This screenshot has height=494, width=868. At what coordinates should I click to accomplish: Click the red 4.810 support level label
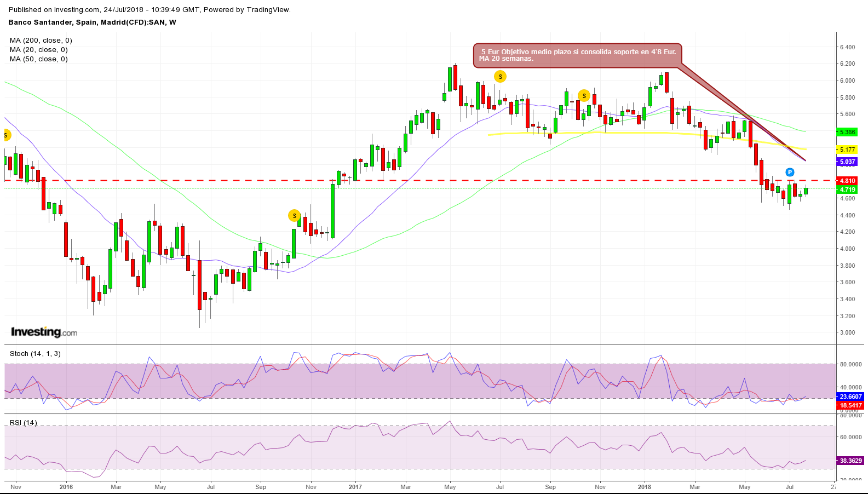[847, 181]
